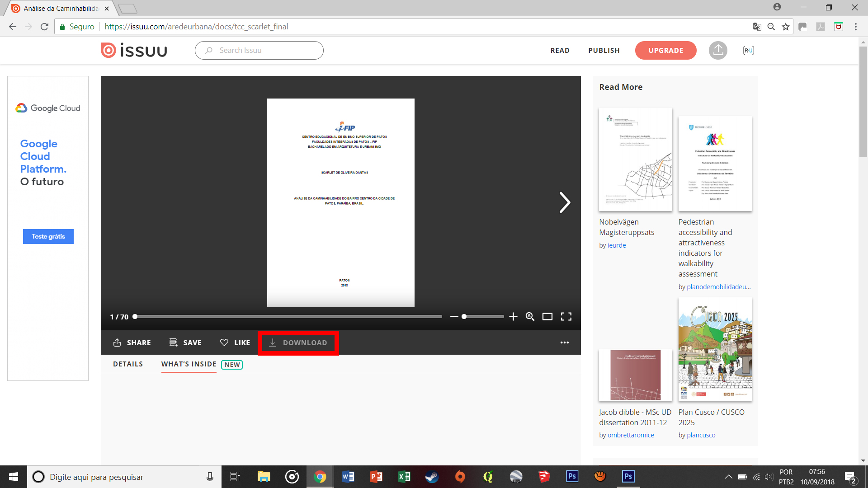Like the document with heart icon

[224, 343]
